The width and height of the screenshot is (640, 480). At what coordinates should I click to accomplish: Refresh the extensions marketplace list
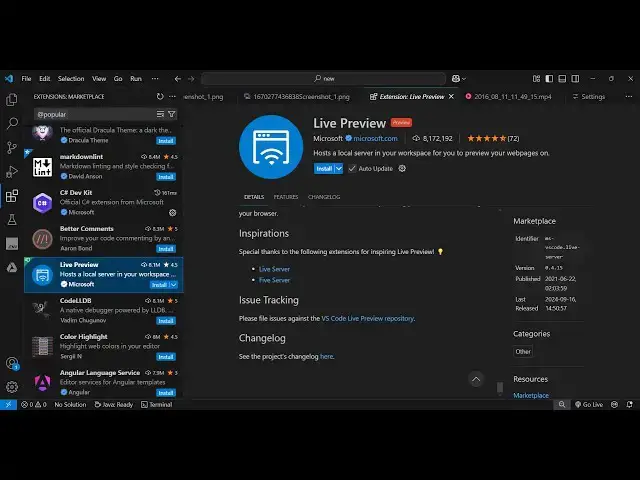(160, 96)
